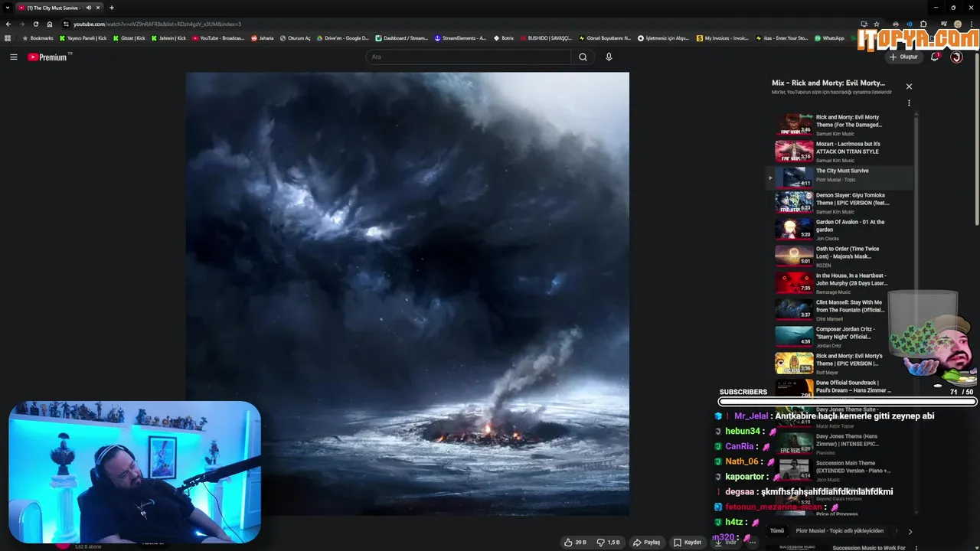Open the Jaharia bookmark
Image resolution: width=980 pixels, height=551 pixels.
[x=263, y=37]
